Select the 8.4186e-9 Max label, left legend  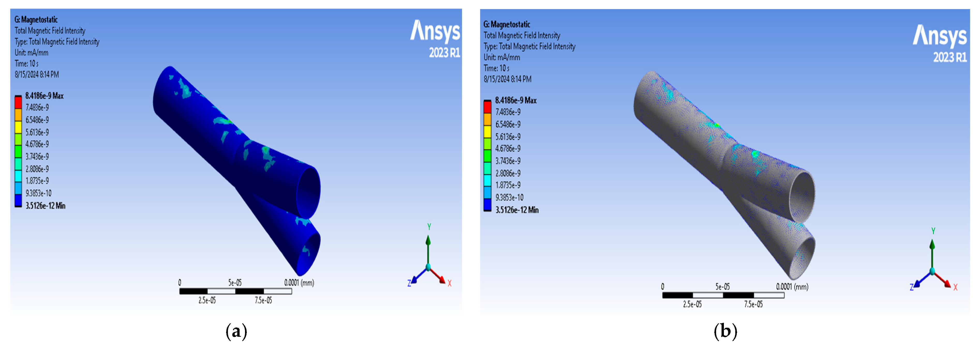(x=44, y=96)
